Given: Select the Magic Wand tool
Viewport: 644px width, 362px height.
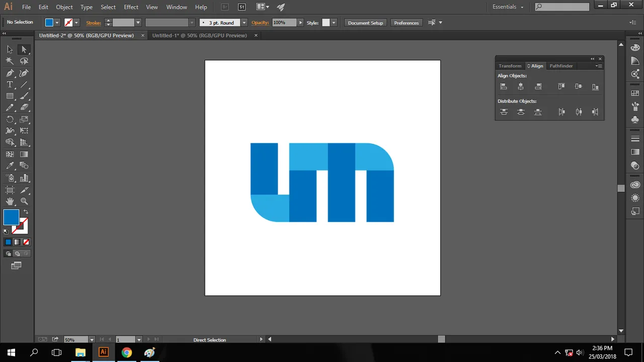Looking at the screenshot, I should [10, 61].
